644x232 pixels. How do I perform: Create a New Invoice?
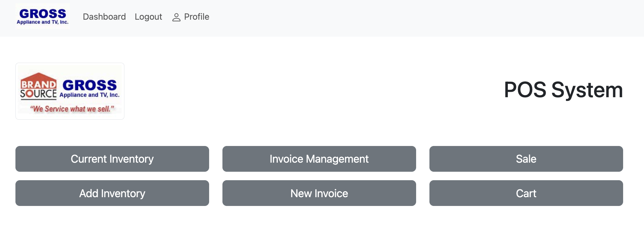click(319, 193)
